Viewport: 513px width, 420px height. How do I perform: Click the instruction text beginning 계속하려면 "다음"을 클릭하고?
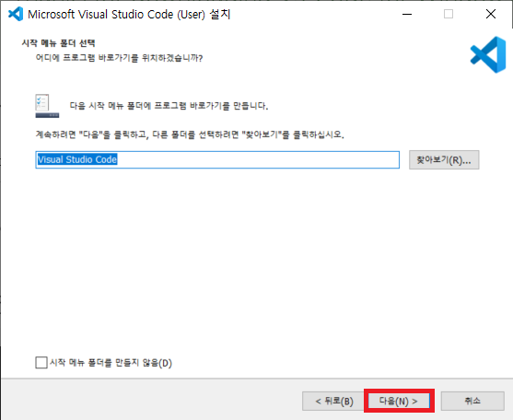click(x=190, y=134)
